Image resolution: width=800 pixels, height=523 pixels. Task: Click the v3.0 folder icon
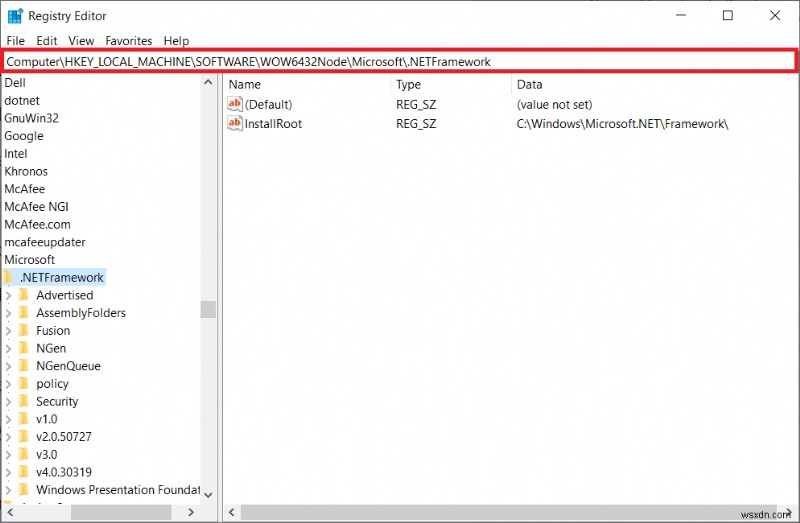pyautogui.click(x=23, y=454)
